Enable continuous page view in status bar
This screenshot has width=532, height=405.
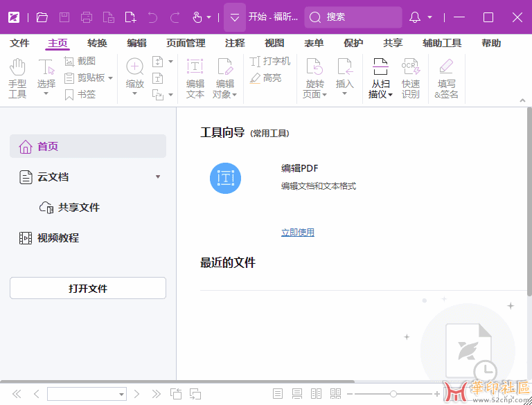[297, 394]
